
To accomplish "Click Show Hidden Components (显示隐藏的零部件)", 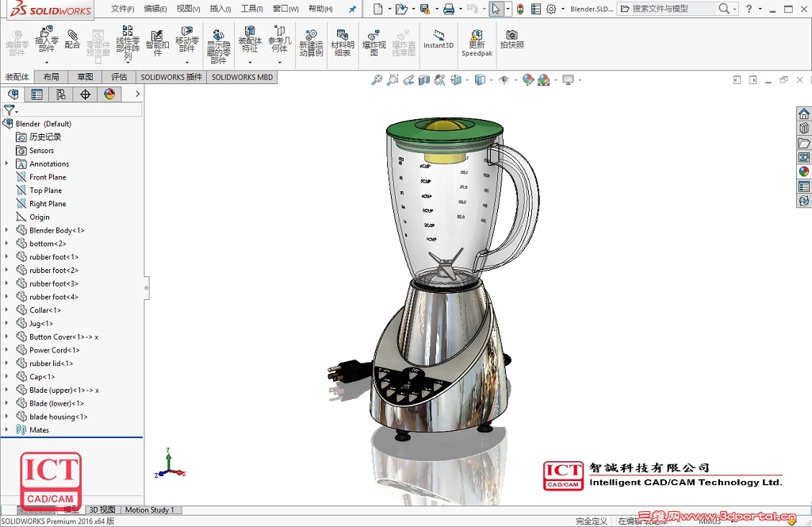I will [x=218, y=47].
